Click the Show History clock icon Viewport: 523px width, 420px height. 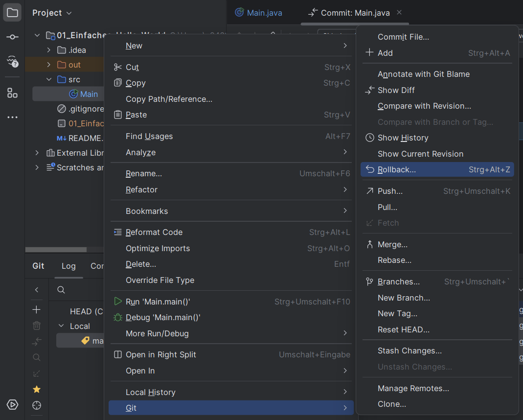click(370, 138)
